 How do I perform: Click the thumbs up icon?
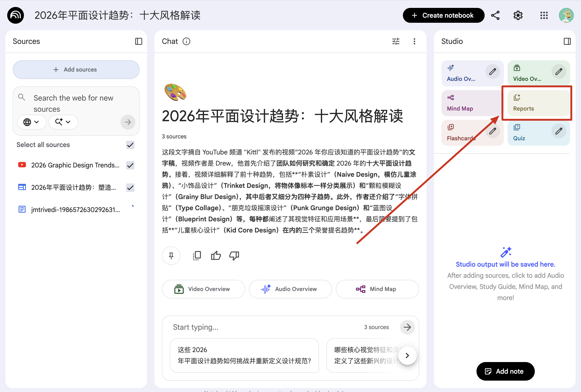(216, 255)
